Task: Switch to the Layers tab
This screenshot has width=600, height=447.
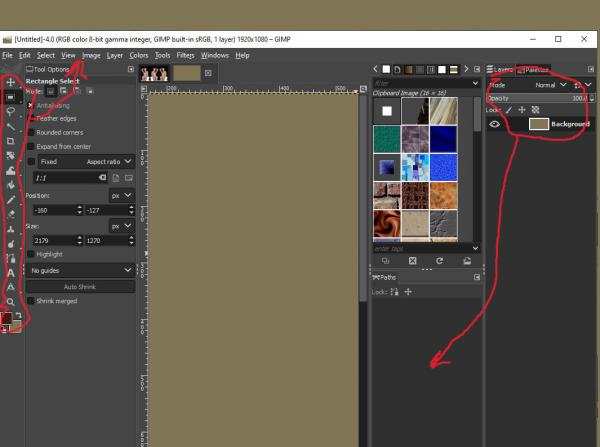Action: pos(500,70)
